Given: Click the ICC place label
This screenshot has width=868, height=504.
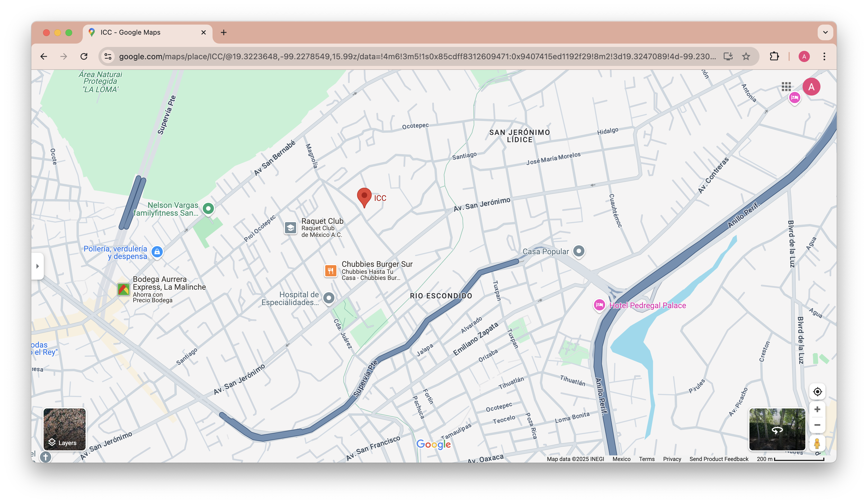Looking at the screenshot, I should [380, 198].
